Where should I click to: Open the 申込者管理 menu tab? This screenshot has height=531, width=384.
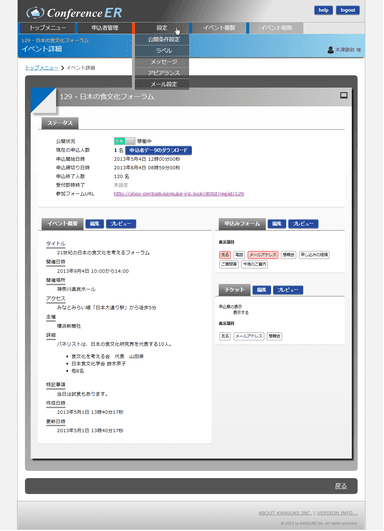click(105, 28)
